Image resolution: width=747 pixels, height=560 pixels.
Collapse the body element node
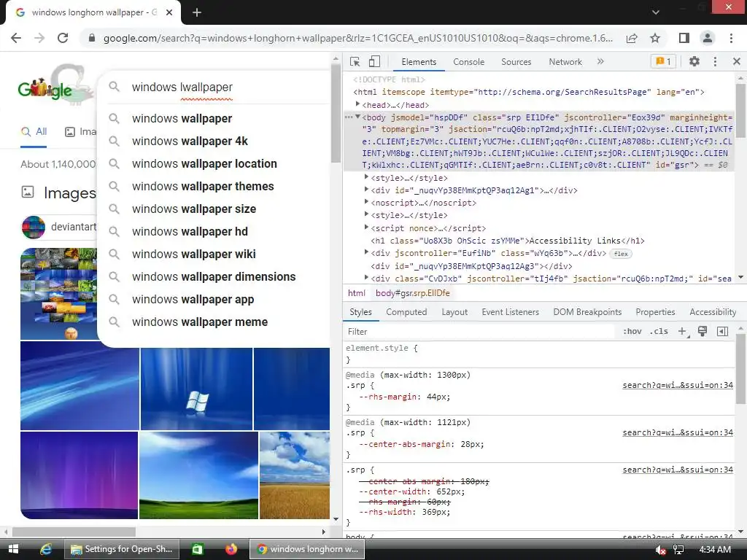pos(357,117)
